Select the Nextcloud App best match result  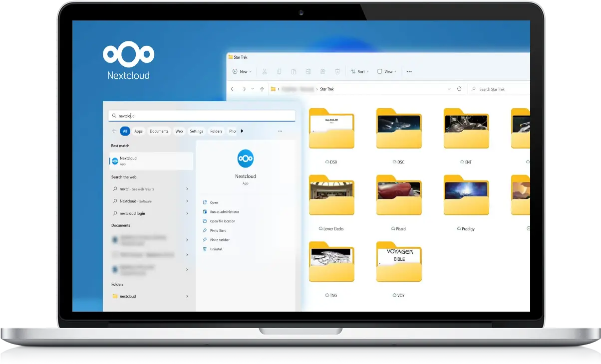151,161
